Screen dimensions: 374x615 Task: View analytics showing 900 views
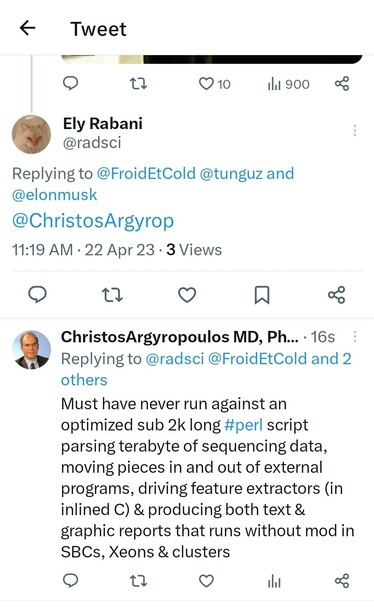point(289,84)
